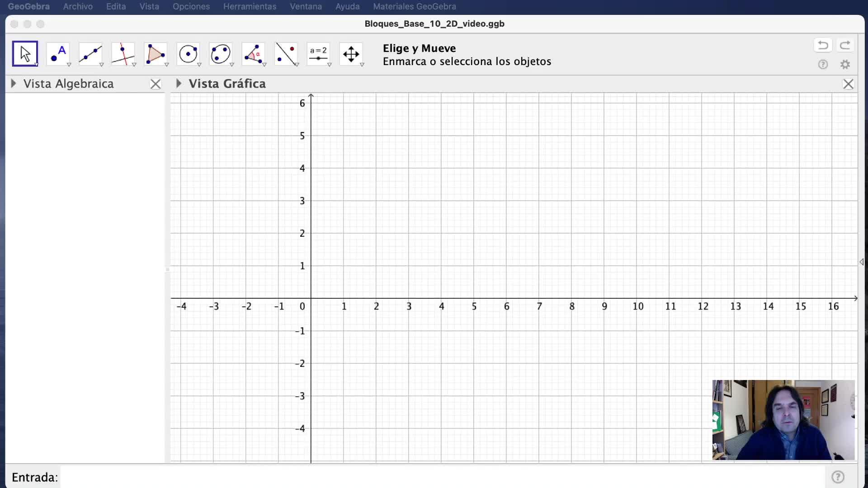The height and width of the screenshot is (488, 868).
Task: Select the Line through two points tool
Action: [90, 54]
